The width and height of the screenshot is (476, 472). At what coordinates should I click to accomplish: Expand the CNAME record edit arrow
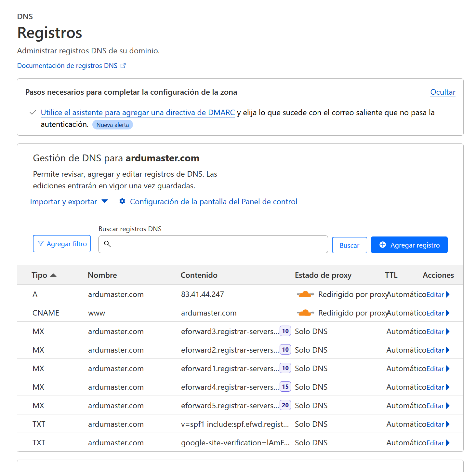(448, 313)
